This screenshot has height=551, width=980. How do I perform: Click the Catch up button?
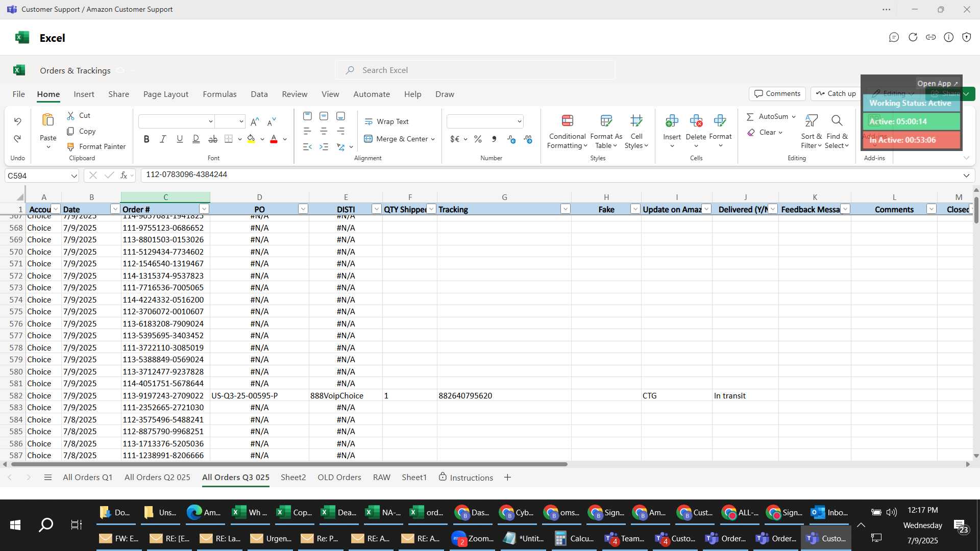tap(836, 93)
